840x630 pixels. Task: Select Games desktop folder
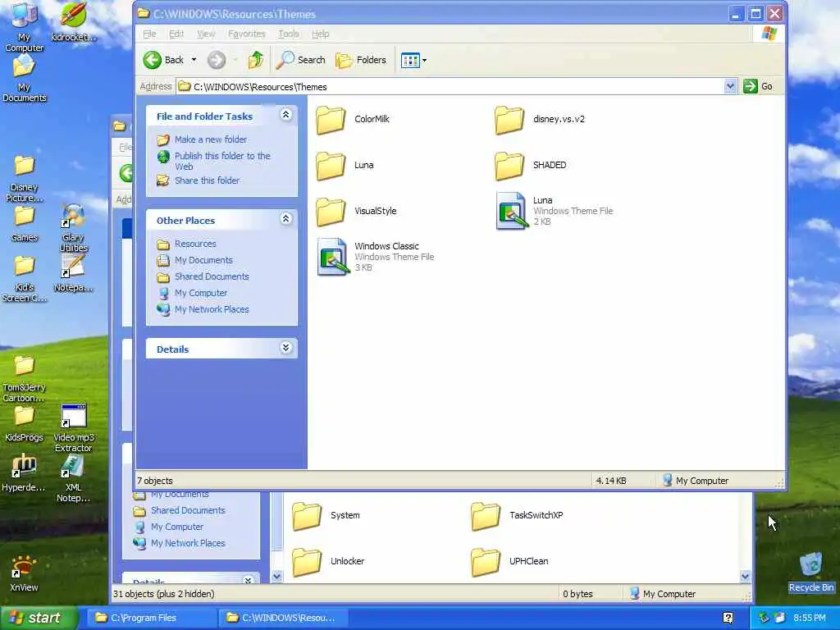(24, 223)
